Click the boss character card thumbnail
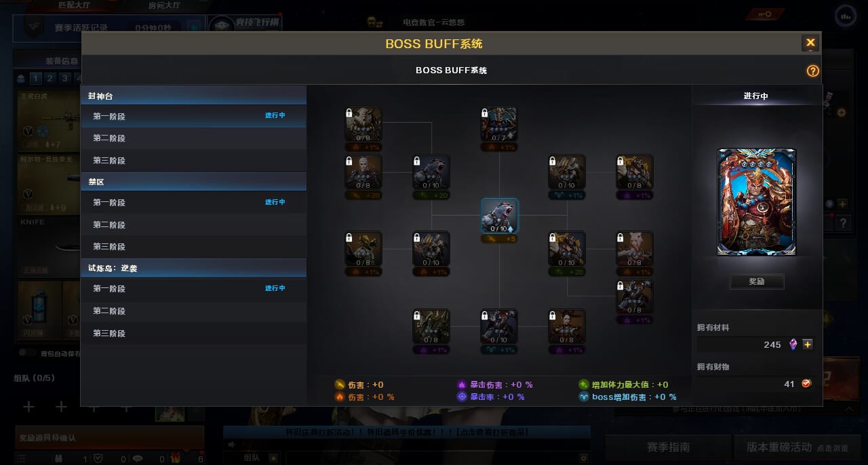Screen dimensions: 868x465 [757, 202]
